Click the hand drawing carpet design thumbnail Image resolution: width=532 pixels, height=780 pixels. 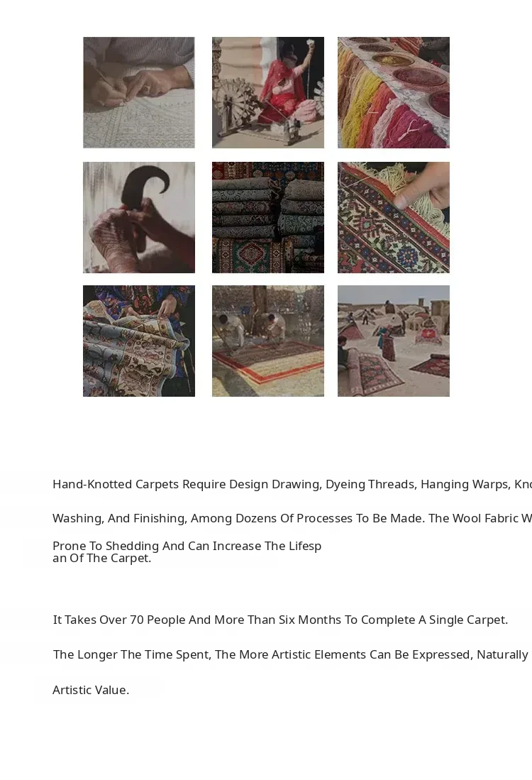(x=139, y=92)
